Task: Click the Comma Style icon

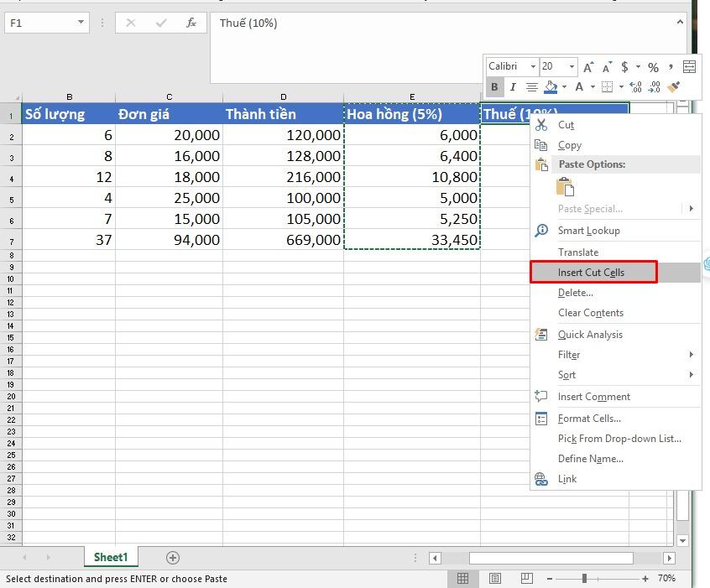Action: (671, 67)
